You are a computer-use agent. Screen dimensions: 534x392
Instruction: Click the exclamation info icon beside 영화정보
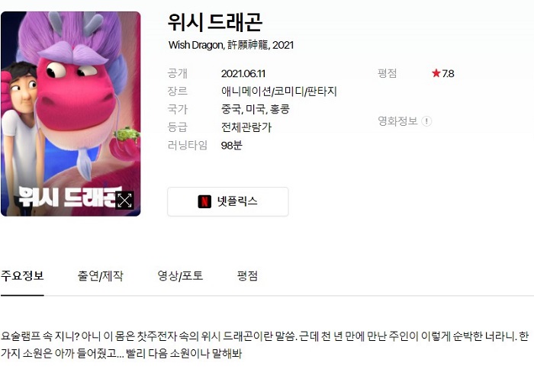point(426,121)
